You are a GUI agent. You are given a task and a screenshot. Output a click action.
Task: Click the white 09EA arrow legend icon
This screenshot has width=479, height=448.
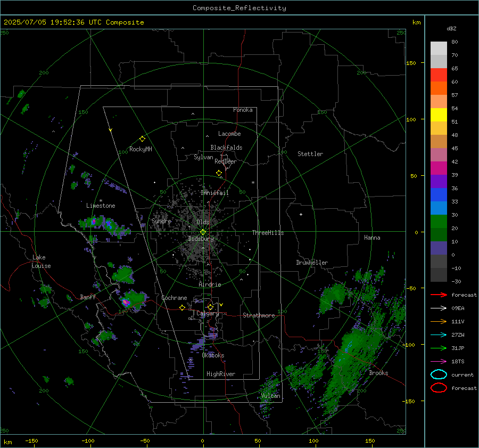pyautogui.click(x=439, y=308)
